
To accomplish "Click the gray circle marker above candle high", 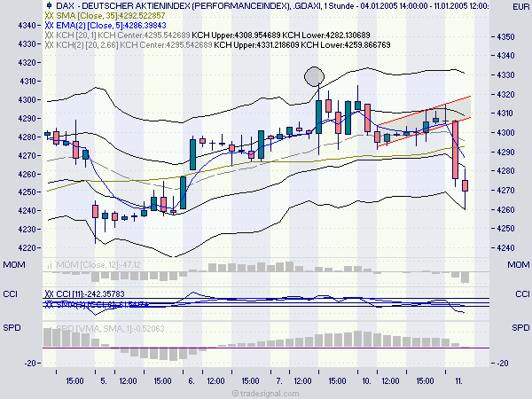I will [314, 76].
